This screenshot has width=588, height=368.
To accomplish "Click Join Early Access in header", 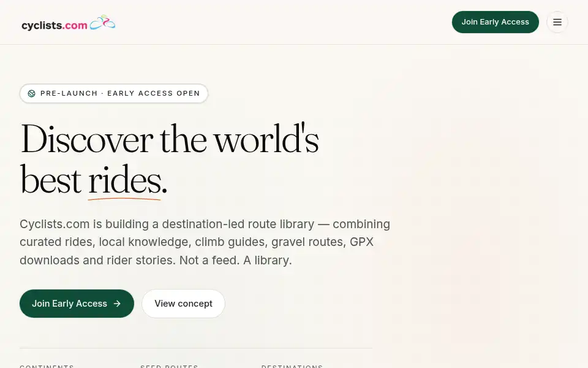I will (495, 22).
